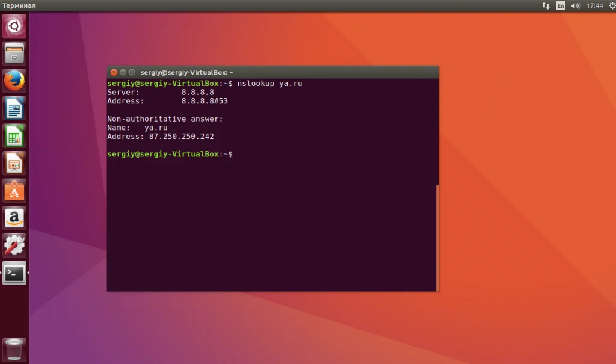
Task: Select the Terminal icon in the launcher
Action: tap(14, 273)
